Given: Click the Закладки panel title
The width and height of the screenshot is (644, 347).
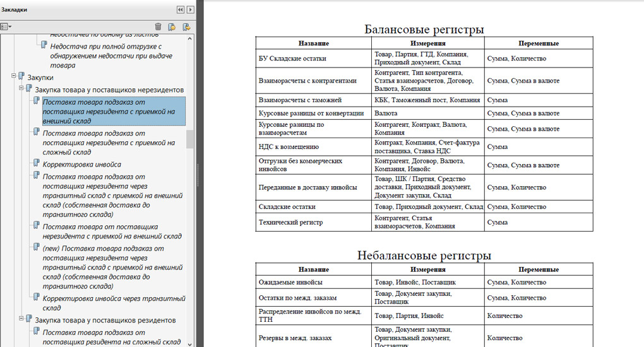Looking at the screenshot, I should (15, 9).
